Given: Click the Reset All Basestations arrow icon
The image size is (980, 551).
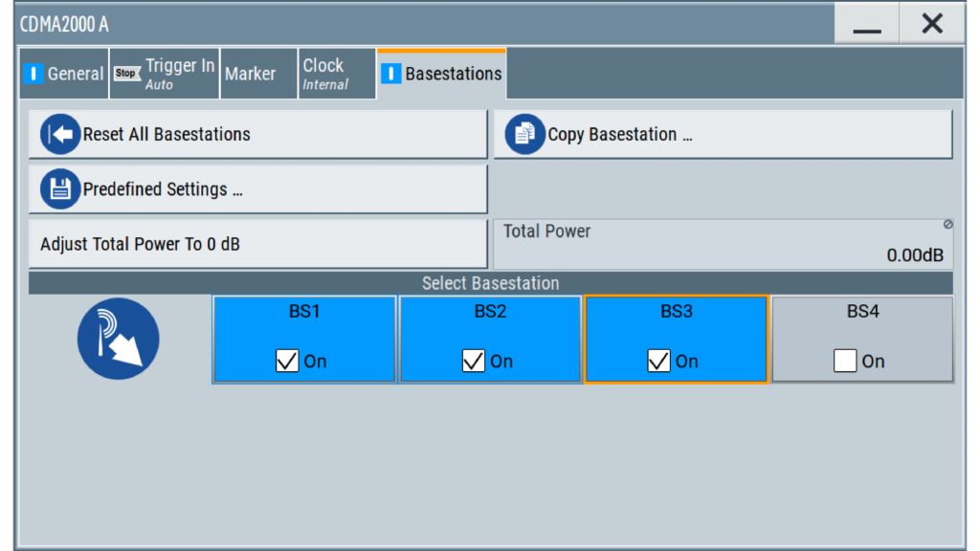Looking at the screenshot, I should pos(60,135).
